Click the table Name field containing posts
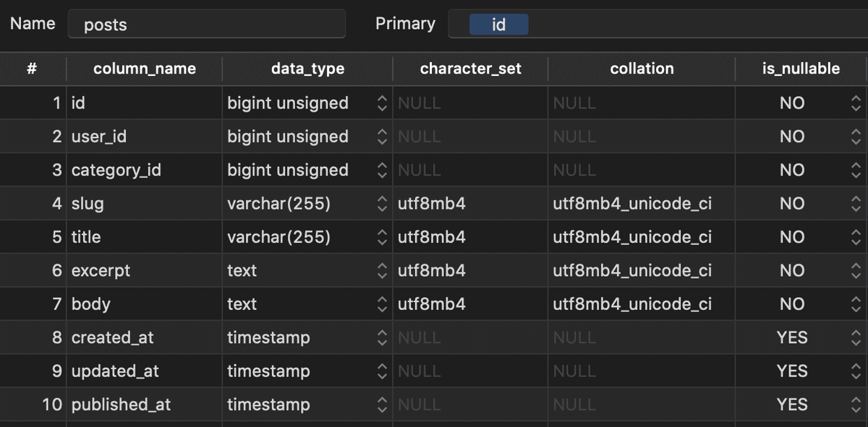 [x=206, y=25]
